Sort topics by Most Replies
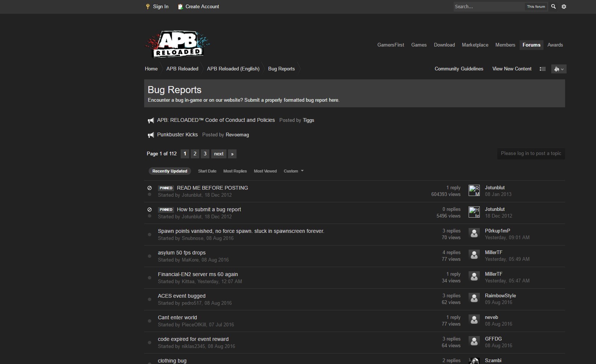 [x=235, y=171]
